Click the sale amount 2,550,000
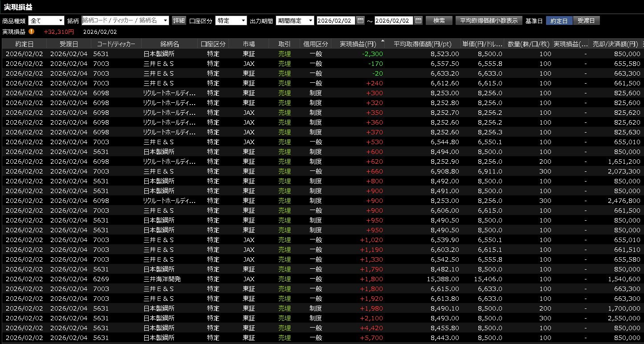The height and width of the screenshot is (344, 644). point(624,318)
